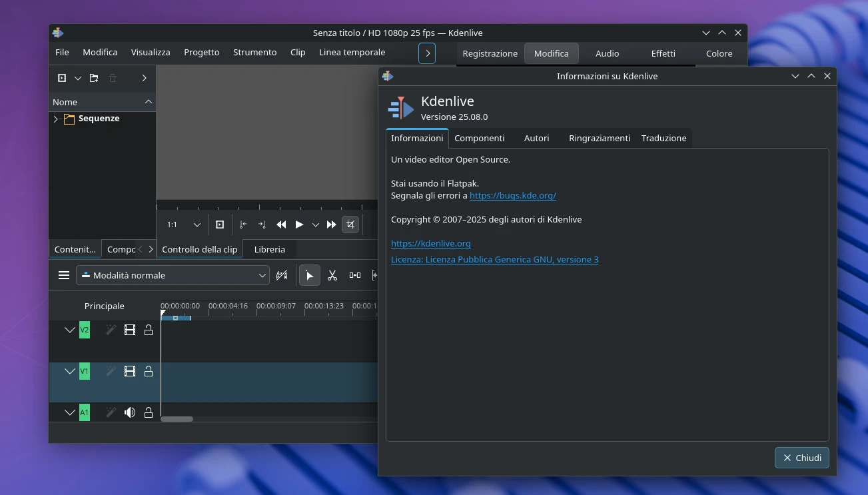868x495 pixels.
Task: Mute the A1 audio track
Action: click(129, 412)
